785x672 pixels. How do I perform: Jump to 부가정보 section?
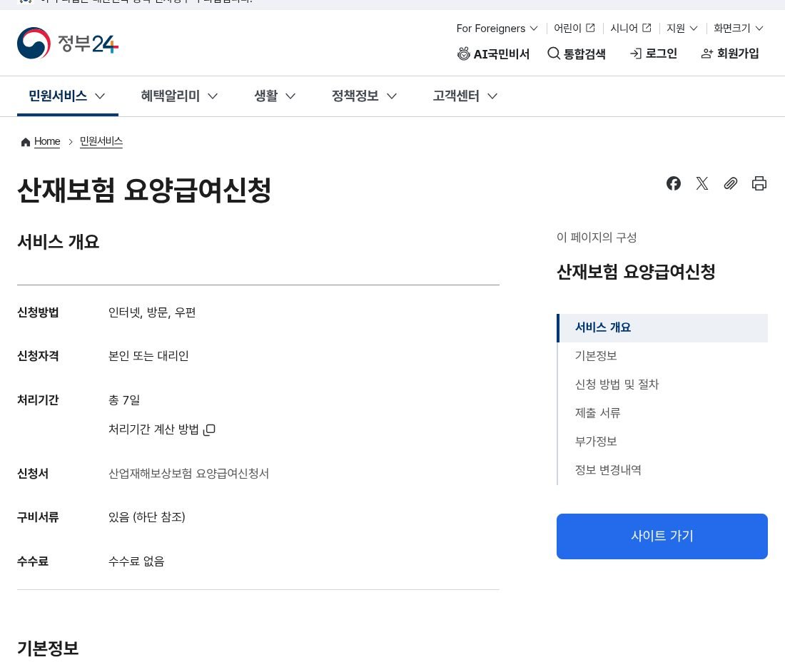[596, 442]
